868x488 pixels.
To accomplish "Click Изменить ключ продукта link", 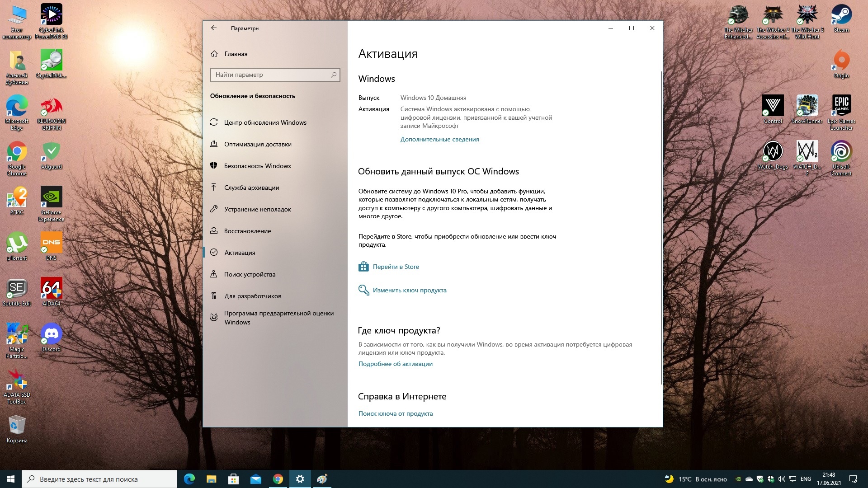I will 410,290.
